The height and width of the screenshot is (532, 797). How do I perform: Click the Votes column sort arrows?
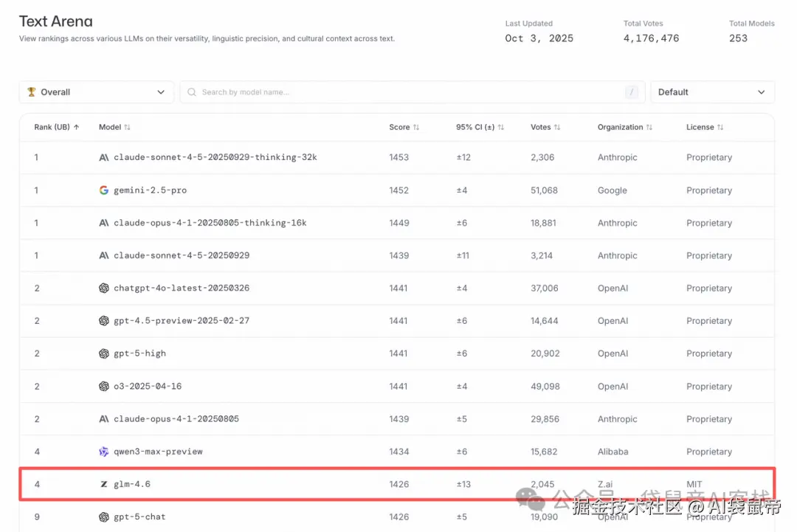click(557, 127)
